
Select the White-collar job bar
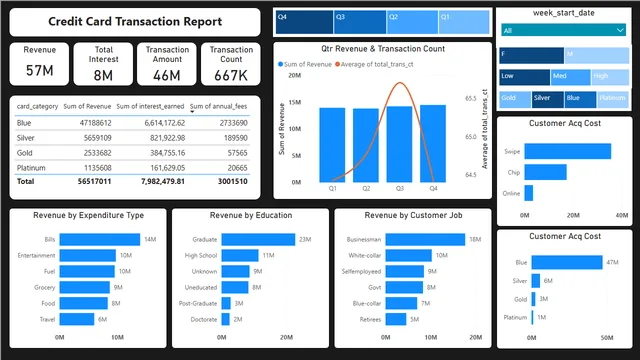tap(409, 256)
